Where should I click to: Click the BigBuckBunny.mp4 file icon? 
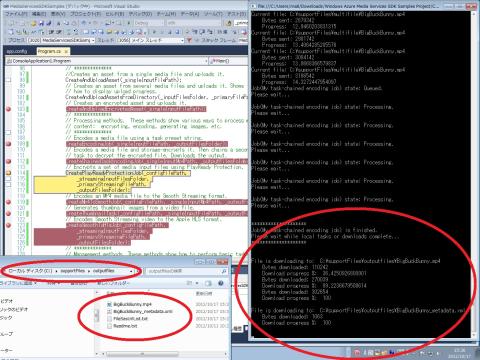pos(109,304)
